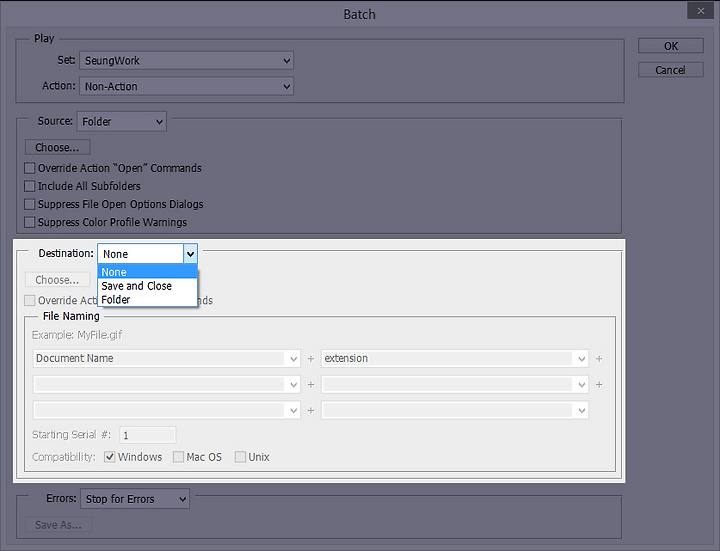Toggle Override Action Save As checkbox
720x551 pixels.
click(x=29, y=300)
